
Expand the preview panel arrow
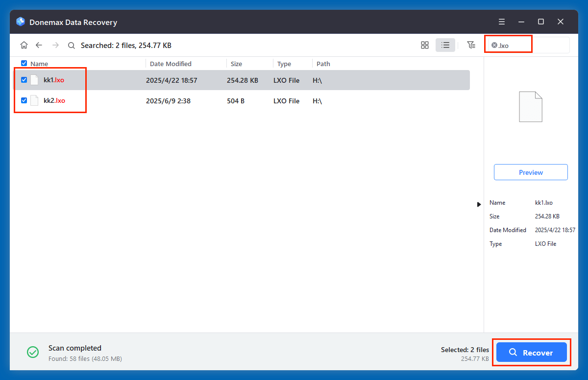pyautogui.click(x=479, y=204)
